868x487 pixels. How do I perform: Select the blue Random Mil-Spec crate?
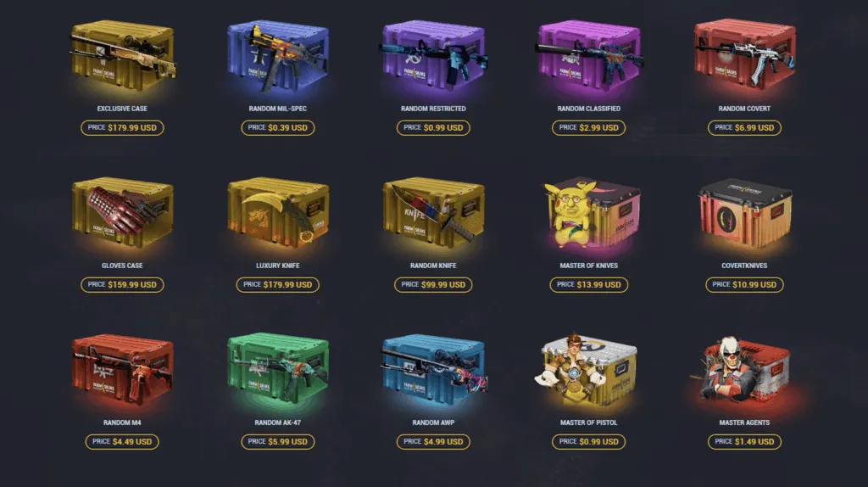[278, 55]
